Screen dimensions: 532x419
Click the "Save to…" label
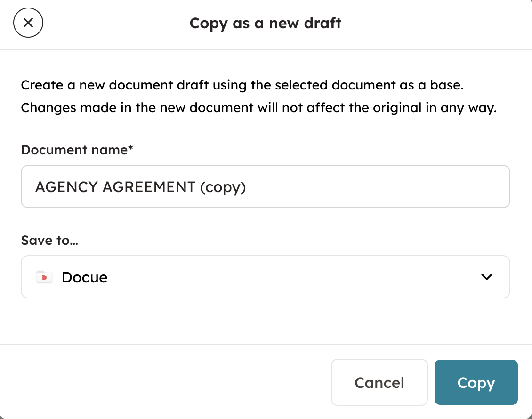pos(49,241)
